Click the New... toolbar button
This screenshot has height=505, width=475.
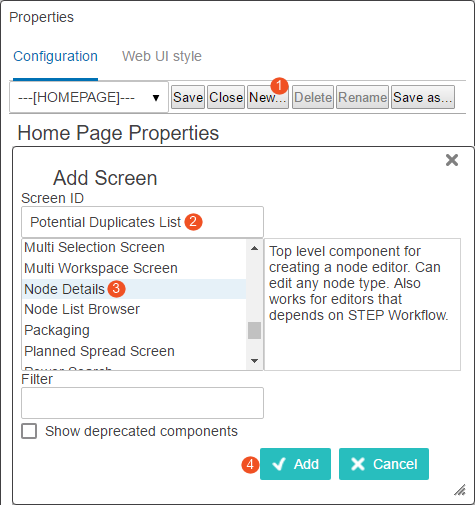pyautogui.click(x=268, y=97)
